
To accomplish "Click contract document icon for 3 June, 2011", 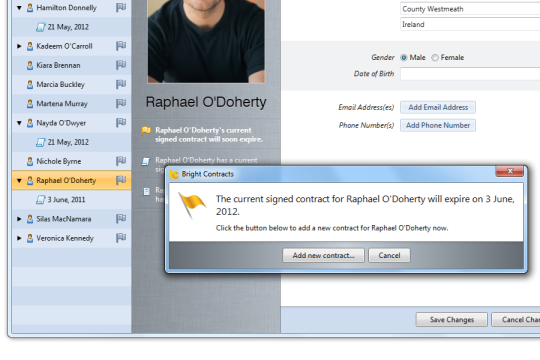I will tap(41, 199).
